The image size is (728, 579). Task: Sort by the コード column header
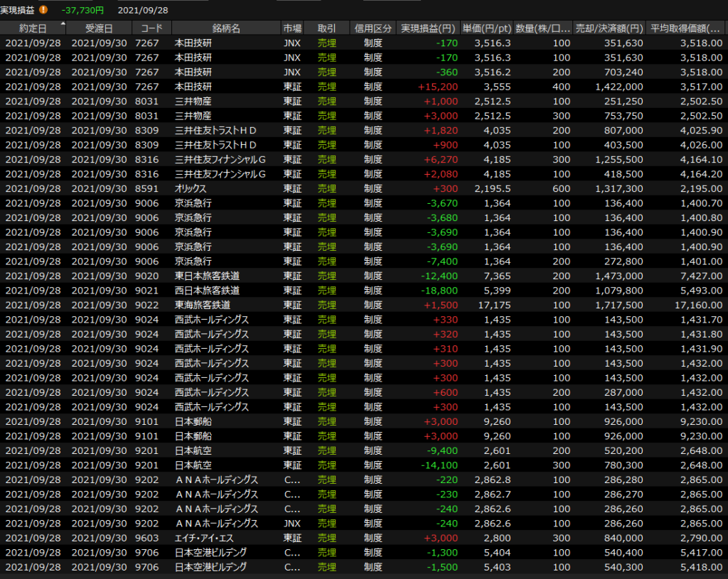point(151,28)
